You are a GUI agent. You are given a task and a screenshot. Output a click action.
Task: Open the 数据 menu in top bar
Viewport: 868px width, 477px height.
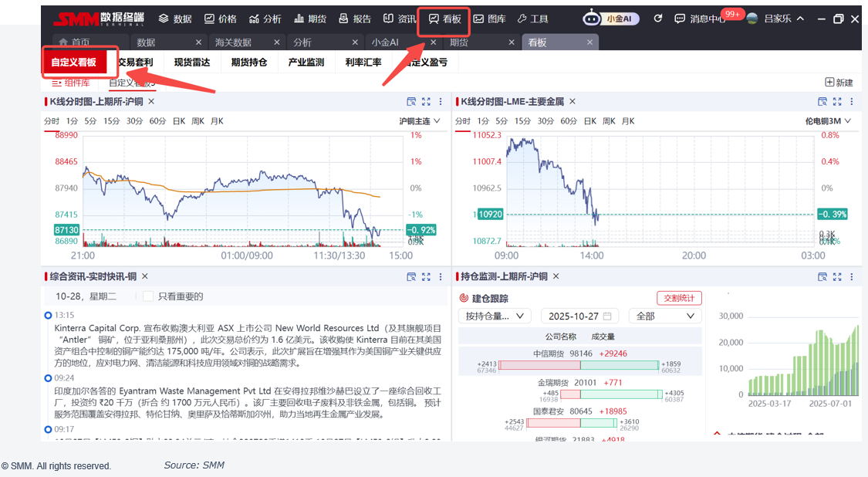pos(175,19)
